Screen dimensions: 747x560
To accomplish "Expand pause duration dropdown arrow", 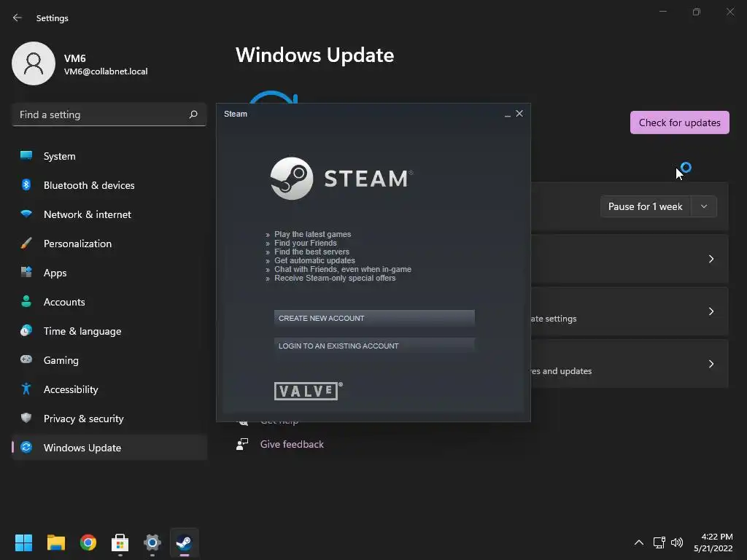I will (x=704, y=206).
